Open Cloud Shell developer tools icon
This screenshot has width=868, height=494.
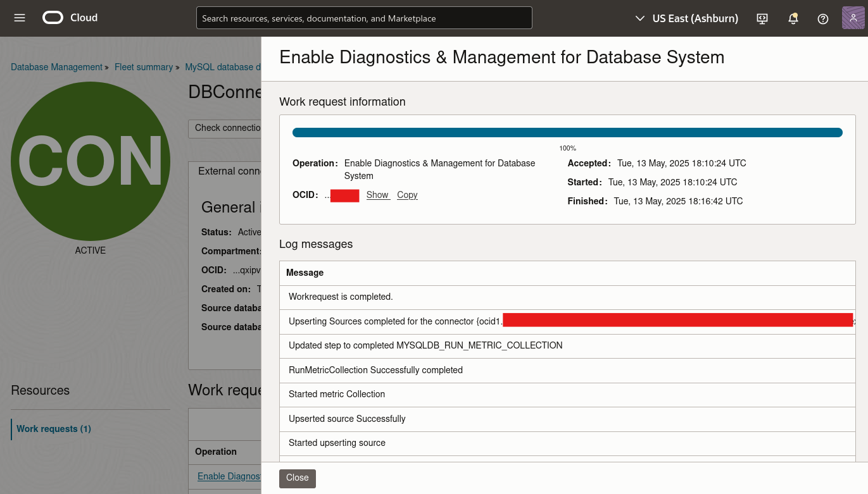pos(762,20)
